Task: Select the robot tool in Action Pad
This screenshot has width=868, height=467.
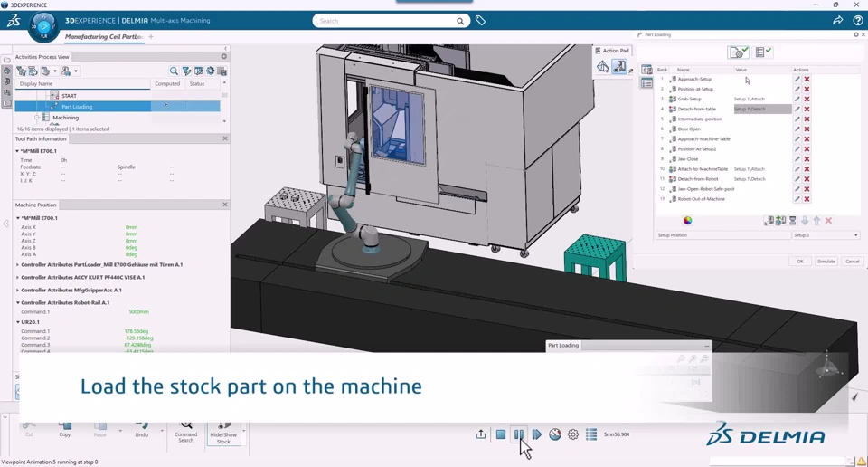Action: point(619,67)
